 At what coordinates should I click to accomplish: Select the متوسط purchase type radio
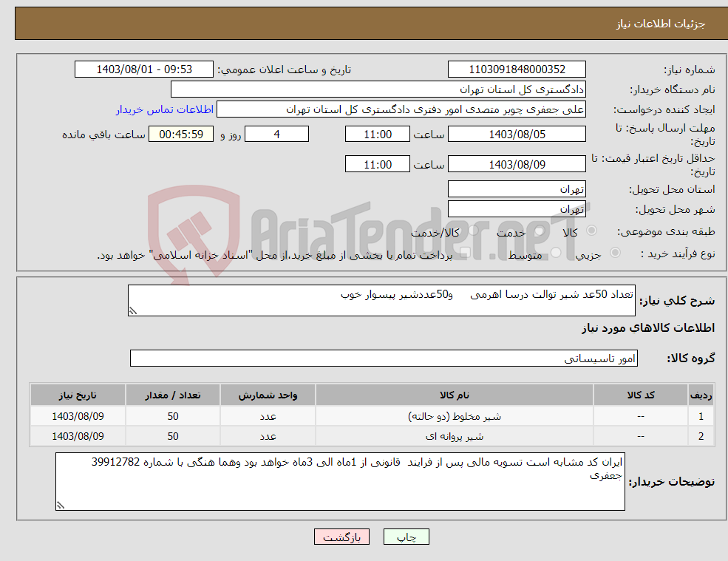point(556,252)
